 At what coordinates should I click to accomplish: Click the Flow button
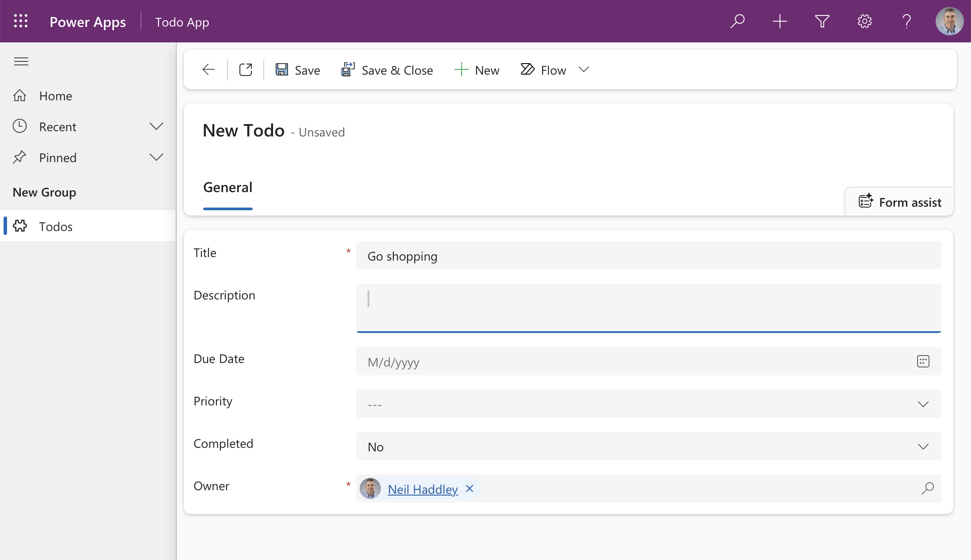[543, 70]
